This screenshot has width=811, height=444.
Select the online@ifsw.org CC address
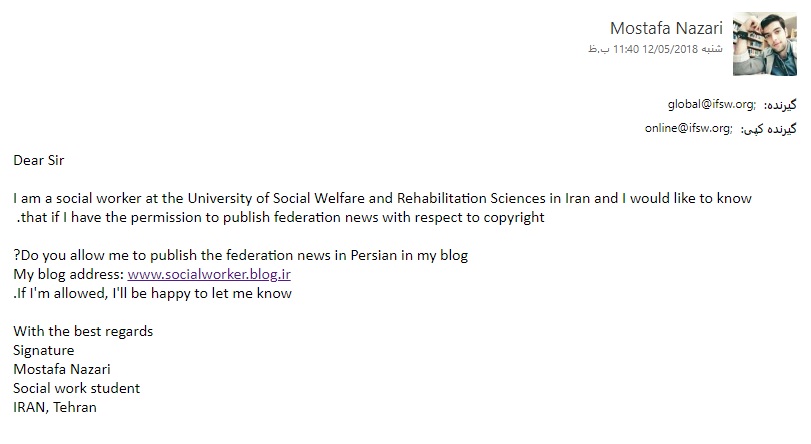click(x=687, y=128)
